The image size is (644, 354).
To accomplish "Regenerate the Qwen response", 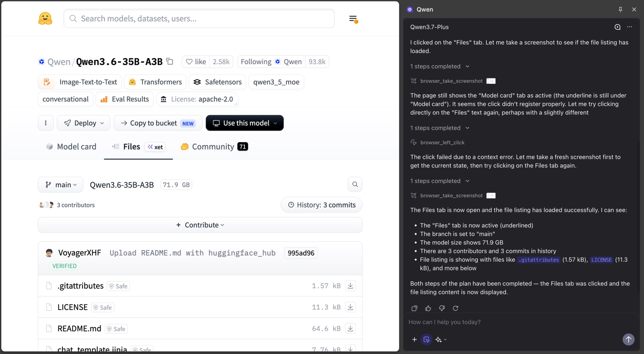I will [456, 308].
